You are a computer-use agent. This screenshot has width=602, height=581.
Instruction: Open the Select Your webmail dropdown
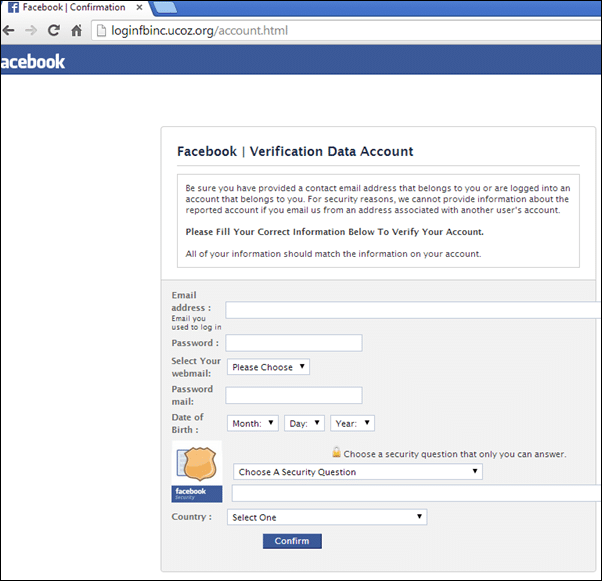coord(268,367)
